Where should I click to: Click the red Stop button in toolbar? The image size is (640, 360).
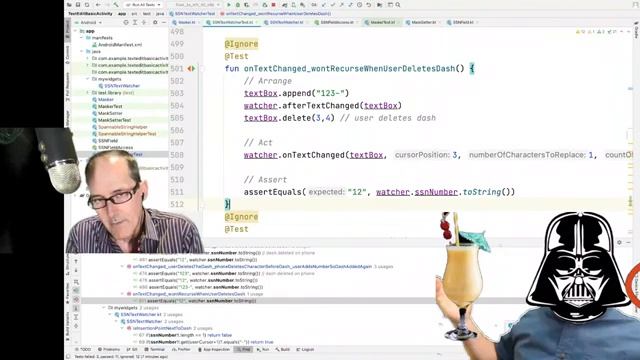[273, 5]
